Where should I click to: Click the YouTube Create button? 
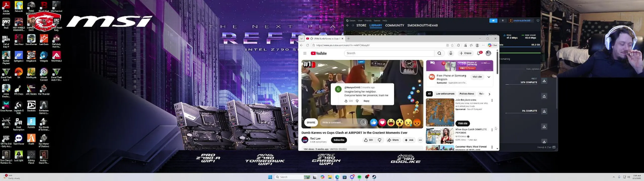(466, 53)
